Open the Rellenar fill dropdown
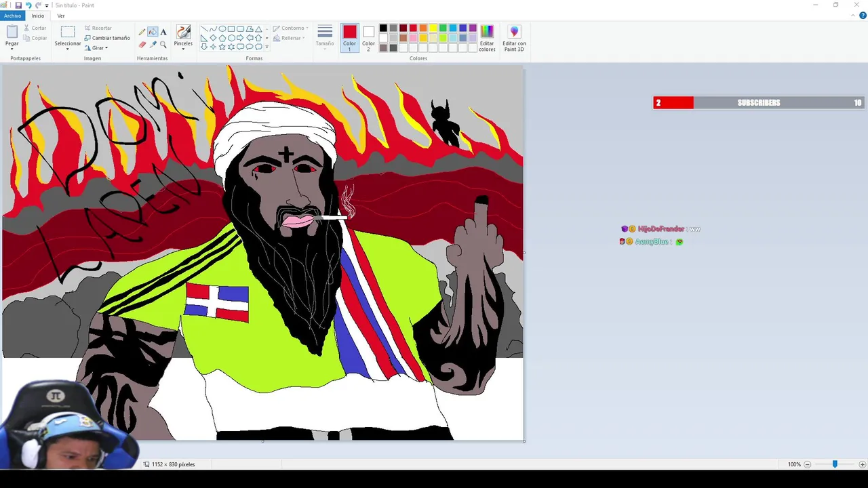The height and width of the screenshot is (488, 868). [290, 38]
